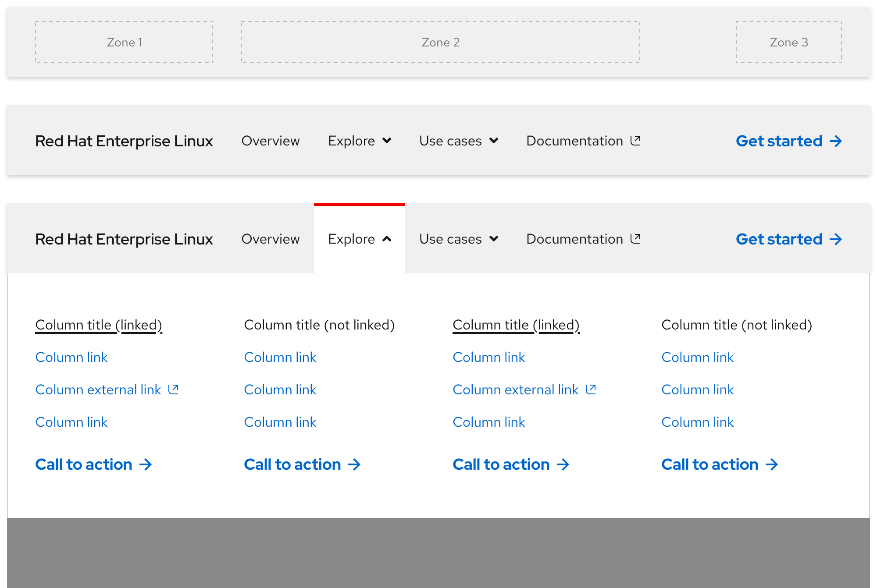Click Red Hat Enterprise Linux title in top nav

point(124,141)
